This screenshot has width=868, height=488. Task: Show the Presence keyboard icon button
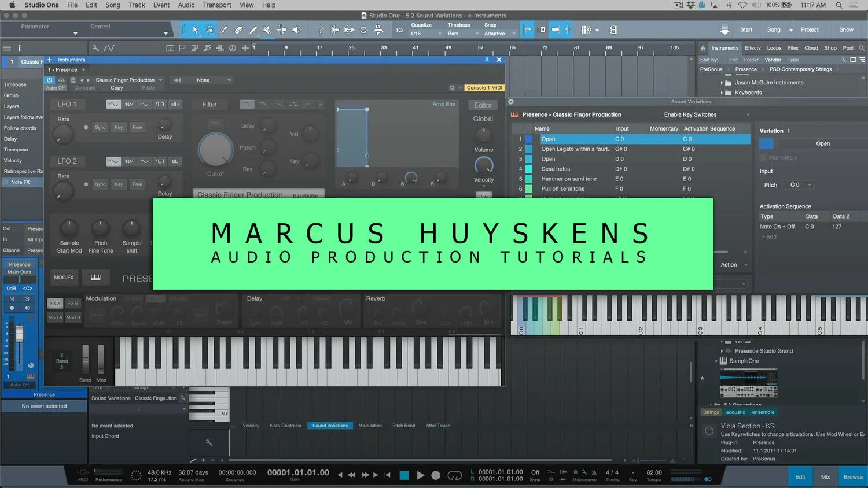click(x=95, y=278)
